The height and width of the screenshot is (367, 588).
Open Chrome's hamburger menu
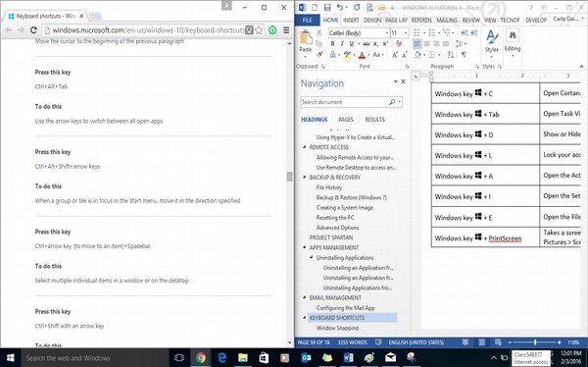click(x=286, y=30)
